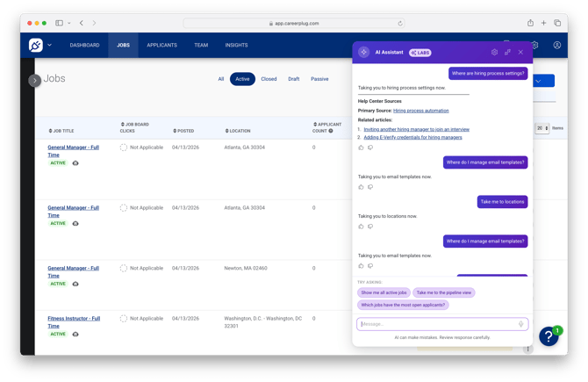Open settings gear in main navigation bar
This screenshot has width=588, height=382.
535,45
